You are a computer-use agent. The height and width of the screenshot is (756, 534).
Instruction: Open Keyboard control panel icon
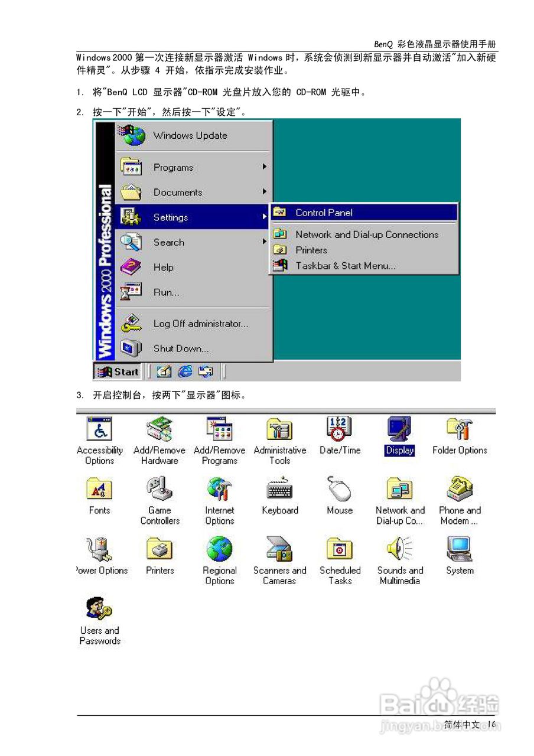279,490
